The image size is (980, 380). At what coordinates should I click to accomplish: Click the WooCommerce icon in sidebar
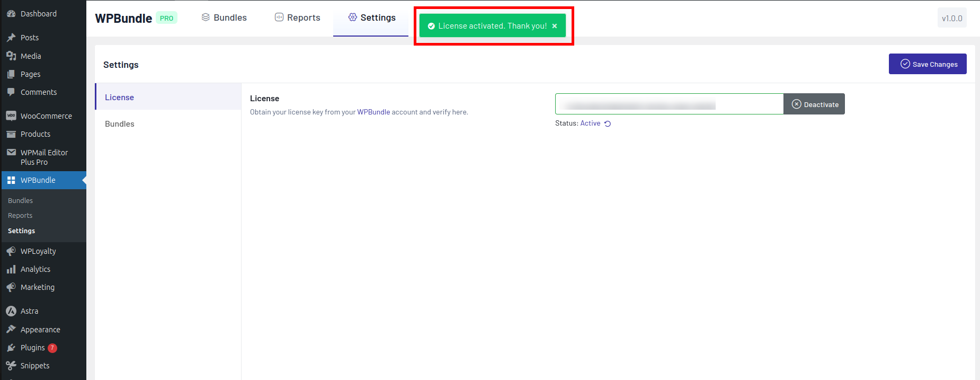click(11, 116)
